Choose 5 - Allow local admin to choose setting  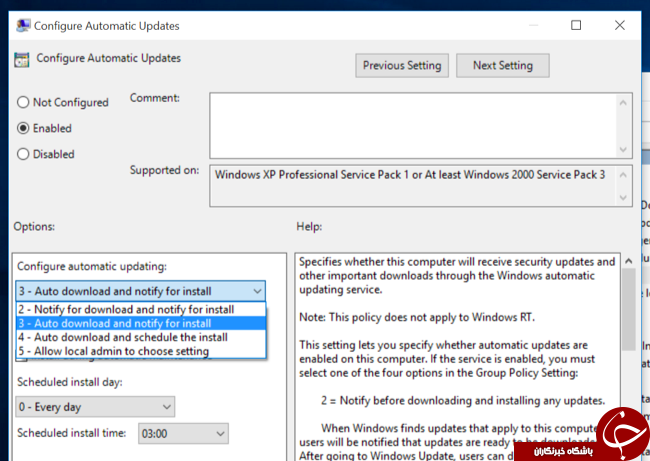coord(141,351)
